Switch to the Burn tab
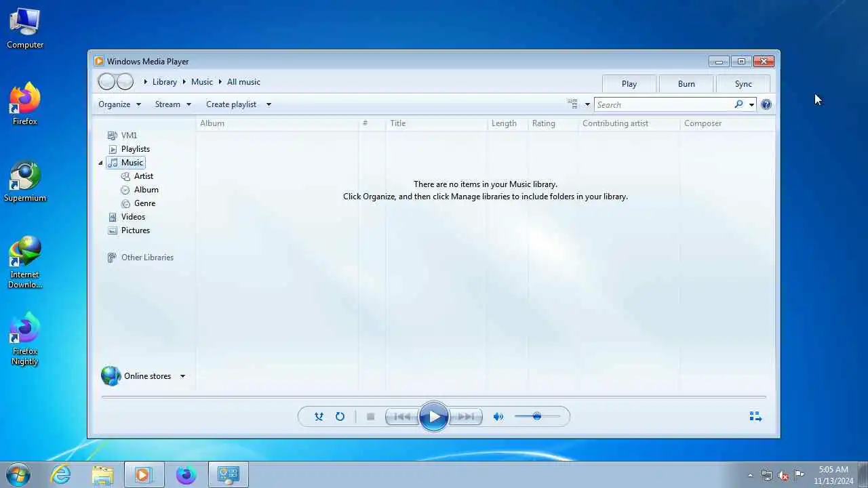The image size is (868, 488). tap(686, 84)
